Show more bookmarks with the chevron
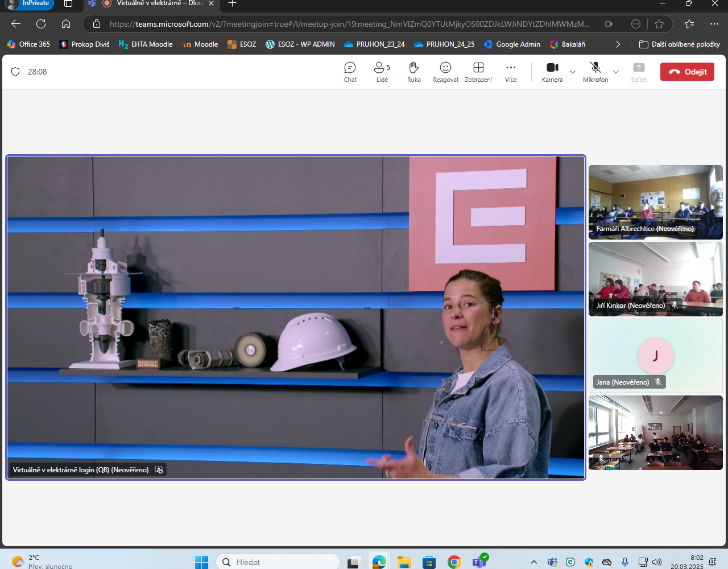 click(618, 44)
